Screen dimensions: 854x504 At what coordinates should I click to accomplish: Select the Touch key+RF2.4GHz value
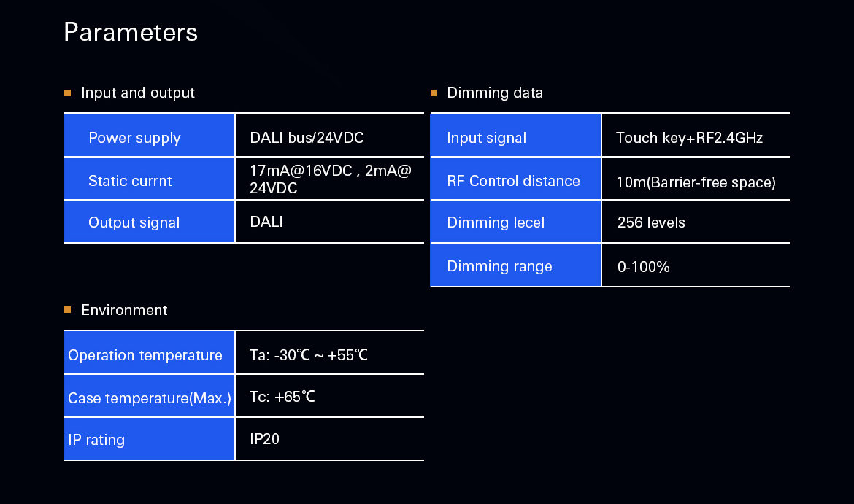click(689, 138)
